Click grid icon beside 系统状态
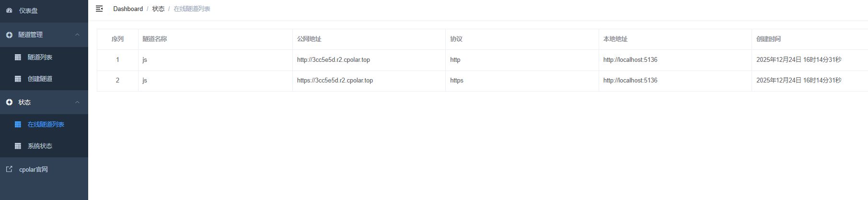Image resolution: width=868 pixels, height=200 pixels. pos(18,146)
